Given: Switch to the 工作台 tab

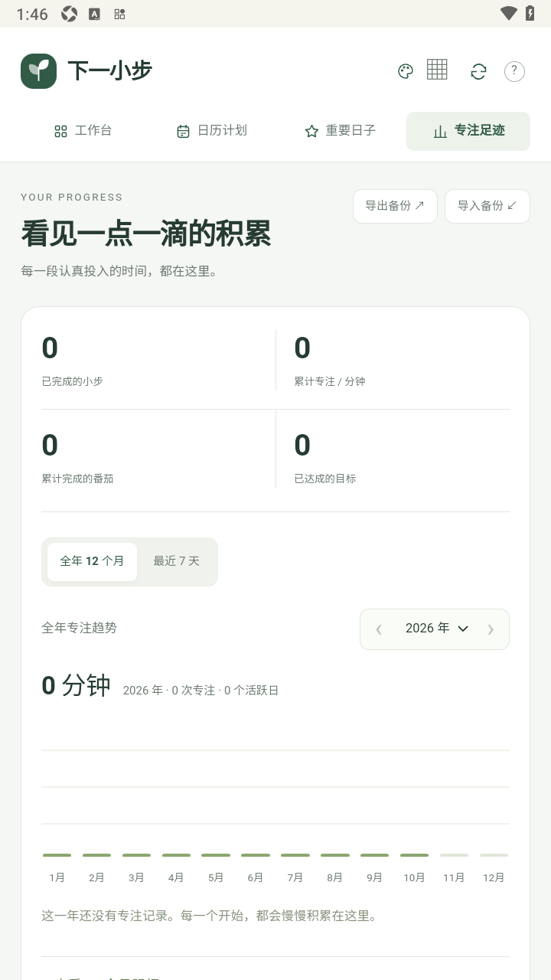Looking at the screenshot, I should click(x=83, y=131).
